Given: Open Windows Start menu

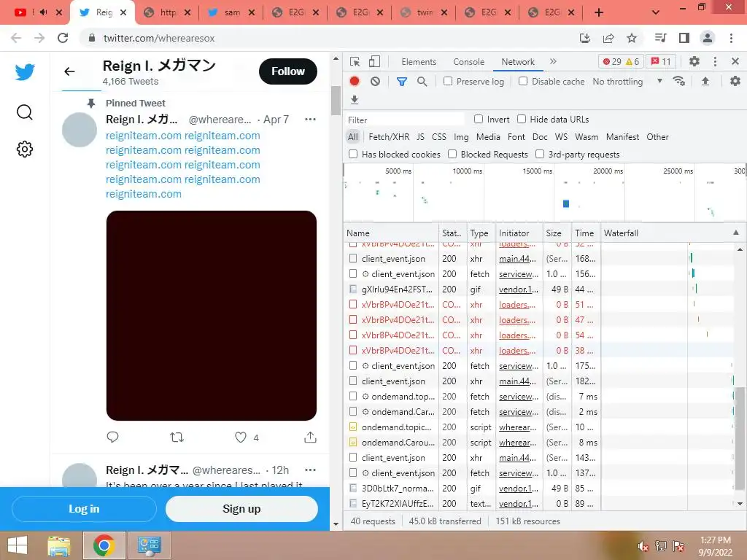Looking at the screenshot, I should point(18,545).
